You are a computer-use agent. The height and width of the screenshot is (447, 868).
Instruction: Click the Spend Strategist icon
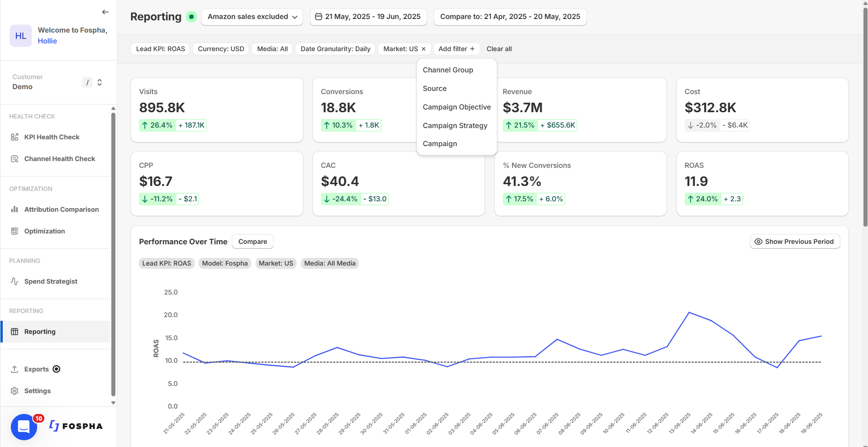coord(14,281)
